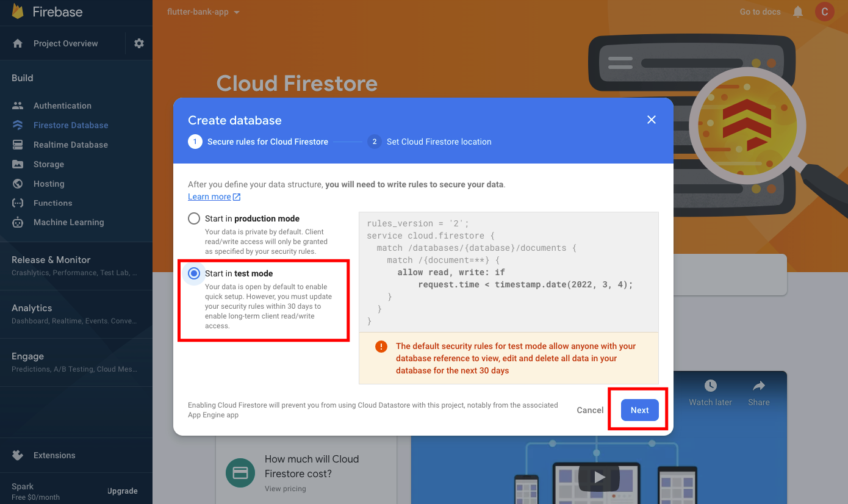Open notifications bell icon
The width and height of the screenshot is (848, 504).
pyautogui.click(x=798, y=12)
